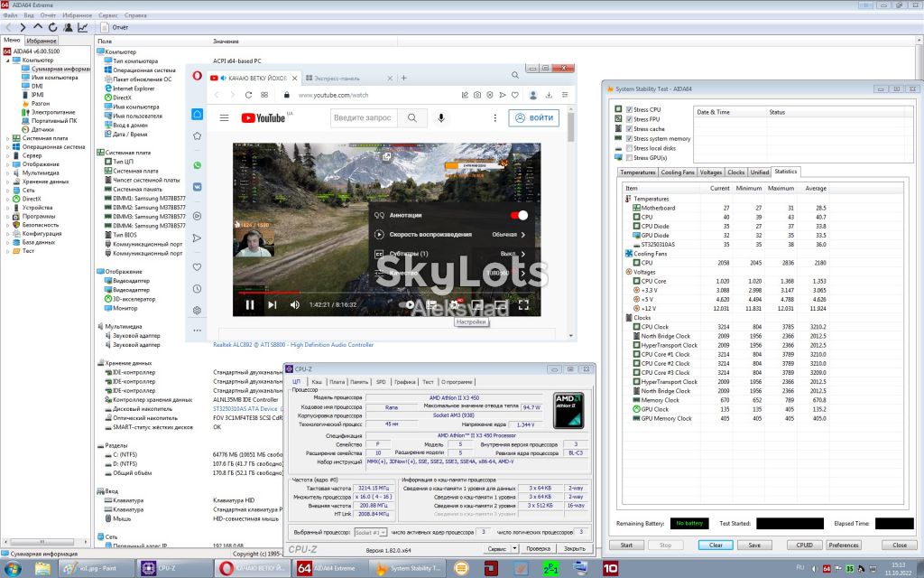Viewport: 924px width, 578px height.
Task: Skip to the next YouTube video
Action: coord(272,305)
